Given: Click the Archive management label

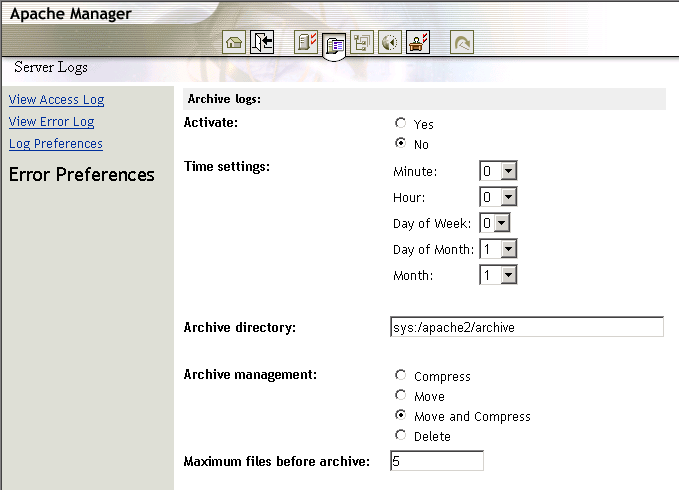Looking at the screenshot, I should [x=250, y=374].
